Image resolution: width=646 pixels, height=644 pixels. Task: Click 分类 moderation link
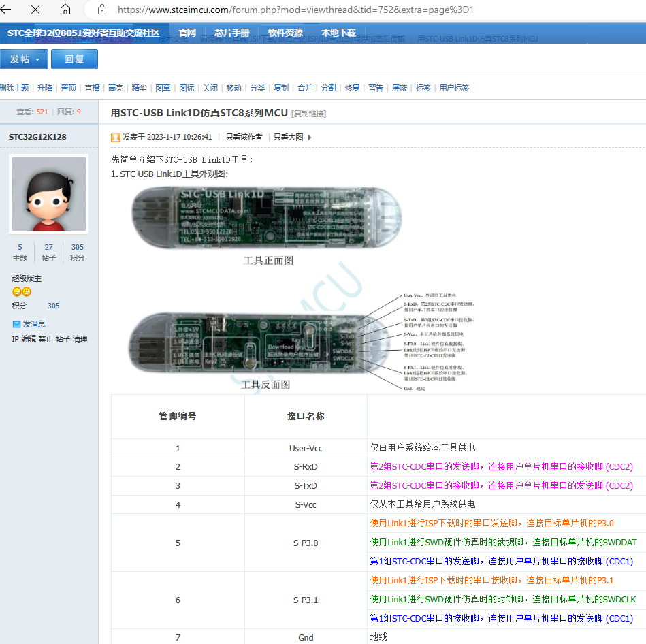coord(257,88)
